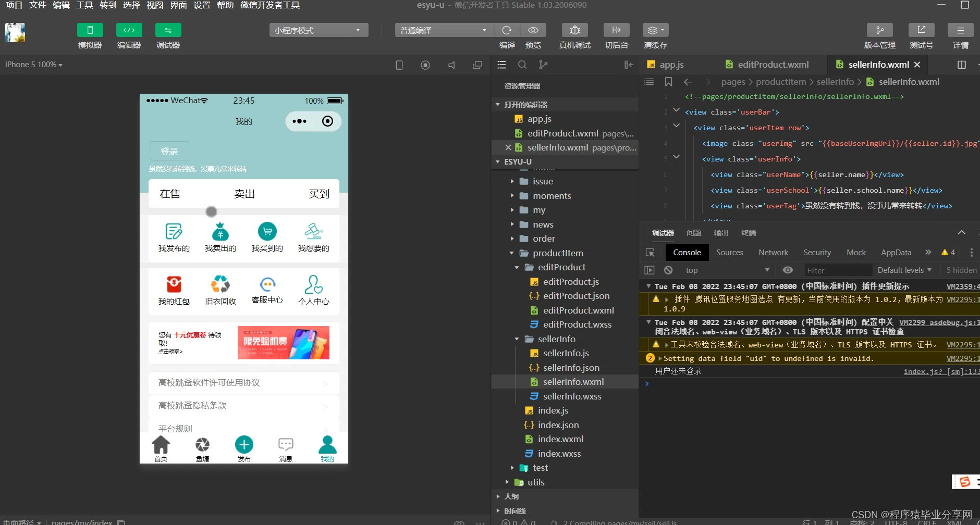Click the element inspector icon

650,253
